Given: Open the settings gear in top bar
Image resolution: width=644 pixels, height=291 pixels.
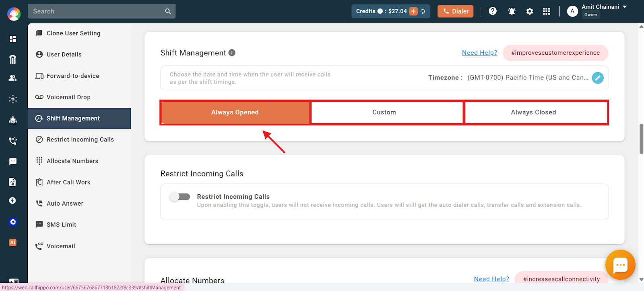Looking at the screenshot, I should [x=530, y=11].
